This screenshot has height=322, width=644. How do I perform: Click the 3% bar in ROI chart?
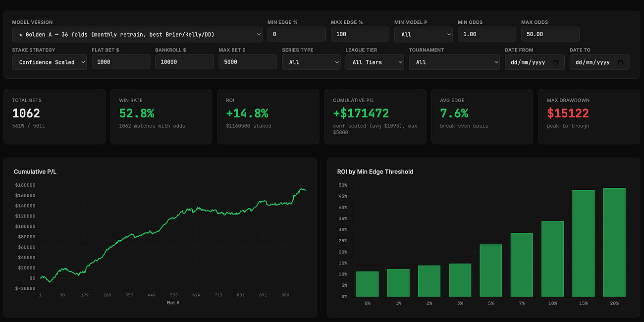click(x=460, y=280)
